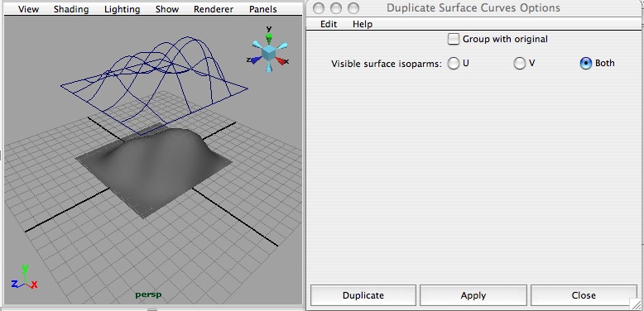Click the red X cone on view compass
The width and height of the screenshot is (644, 311).
280,60
